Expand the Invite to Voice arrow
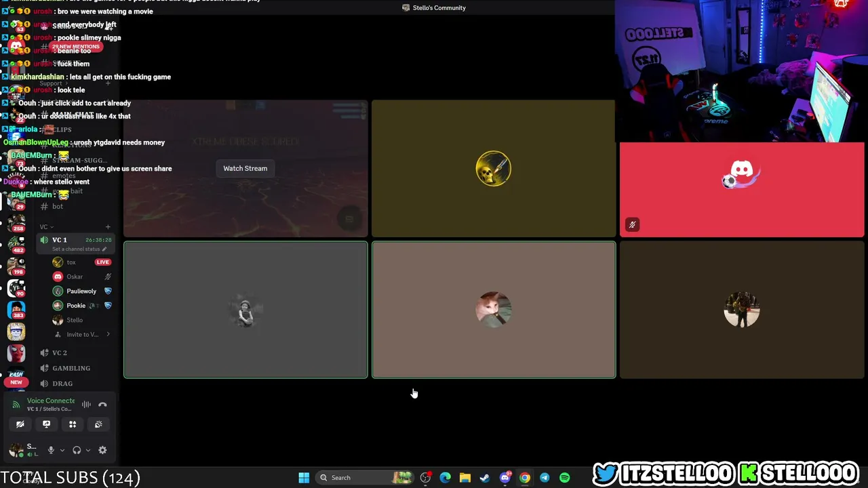The height and width of the screenshot is (488, 868). [x=108, y=334]
